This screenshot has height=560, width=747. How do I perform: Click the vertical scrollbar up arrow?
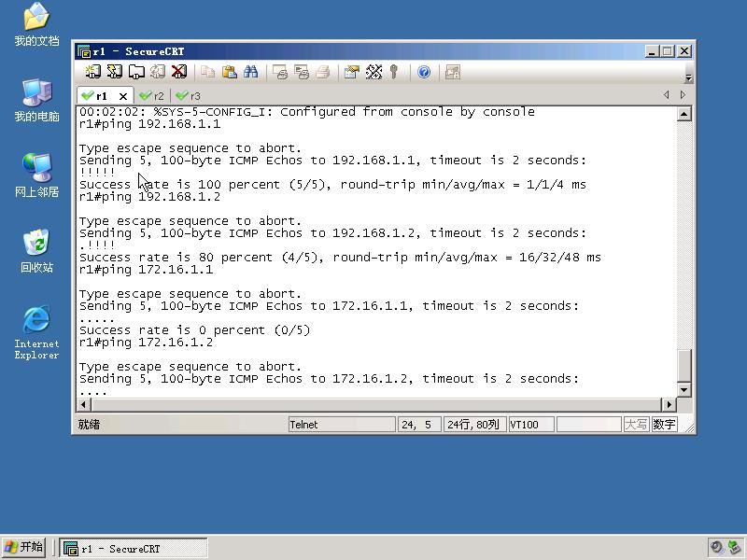click(x=684, y=114)
